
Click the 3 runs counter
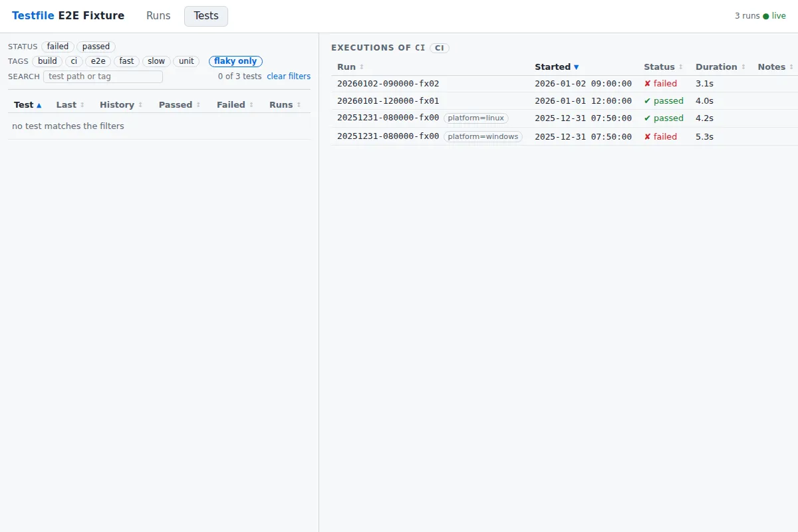(x=747, y=16)
